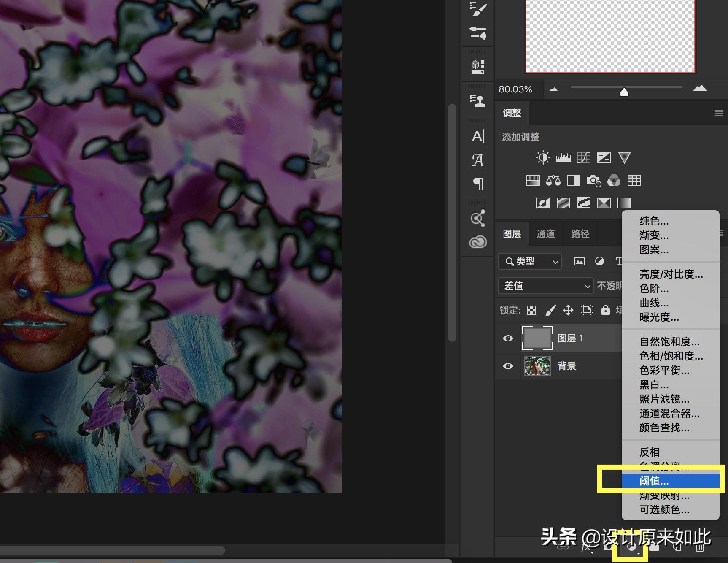Toggle visibility of the 背景 layer
Image resolution: width=728 pixels, height=563 pixels.
pos(508,366)
